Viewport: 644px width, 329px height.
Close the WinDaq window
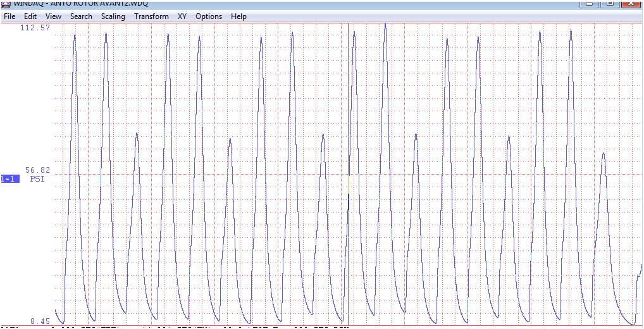[x=630, y=3]
